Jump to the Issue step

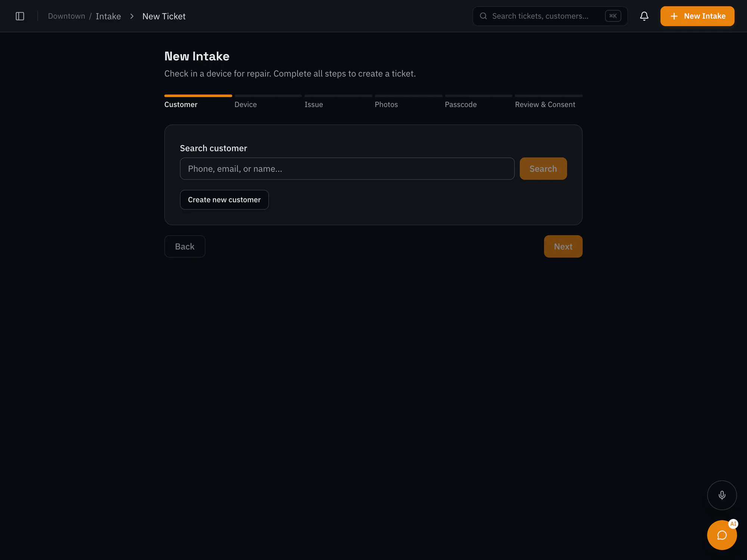(x=338, y=102)
